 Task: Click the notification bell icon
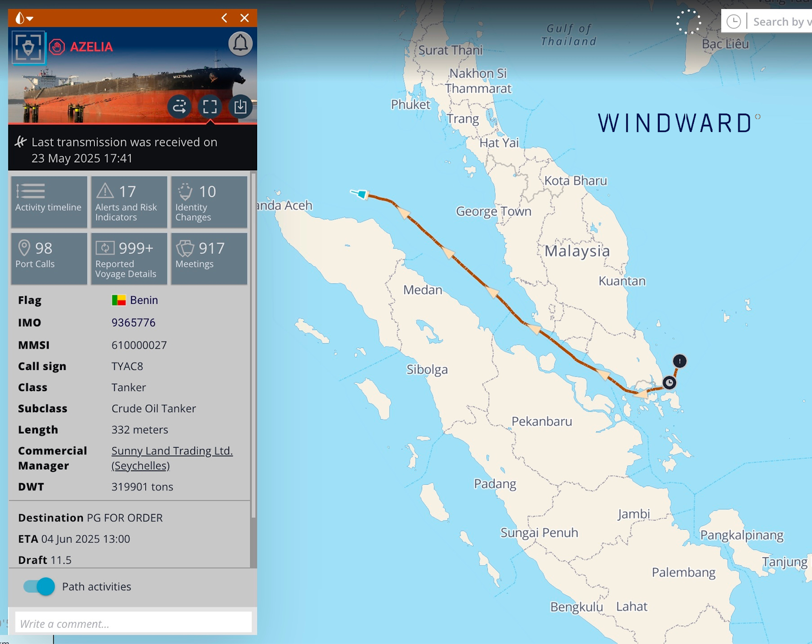coord(241,44)
